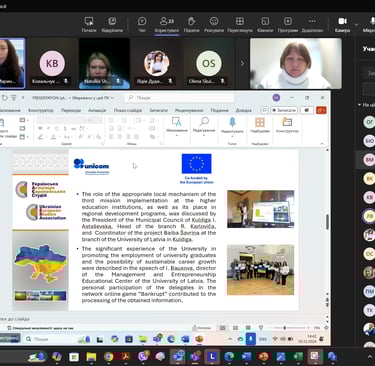Click the undo arrow in PowerPoint quick access
Image resolution: width=375 pixels, height=366 pixels.
pos(5,98)
